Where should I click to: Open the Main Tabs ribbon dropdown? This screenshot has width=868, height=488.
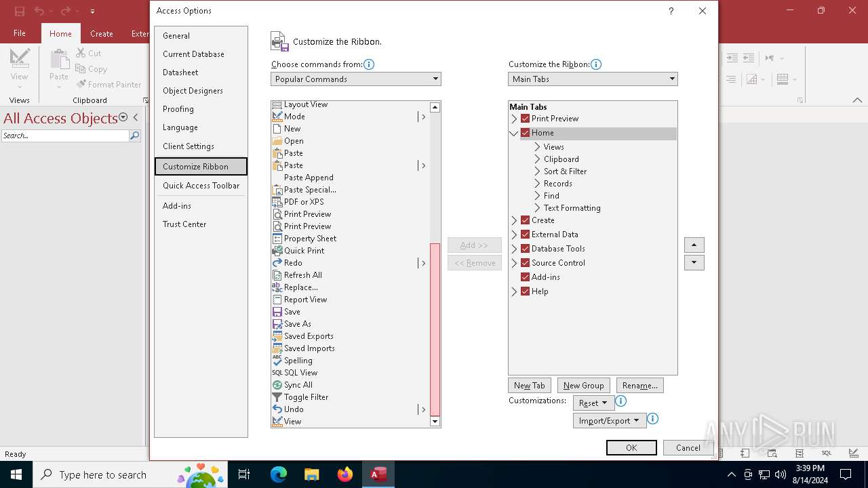tap(593, 79)
